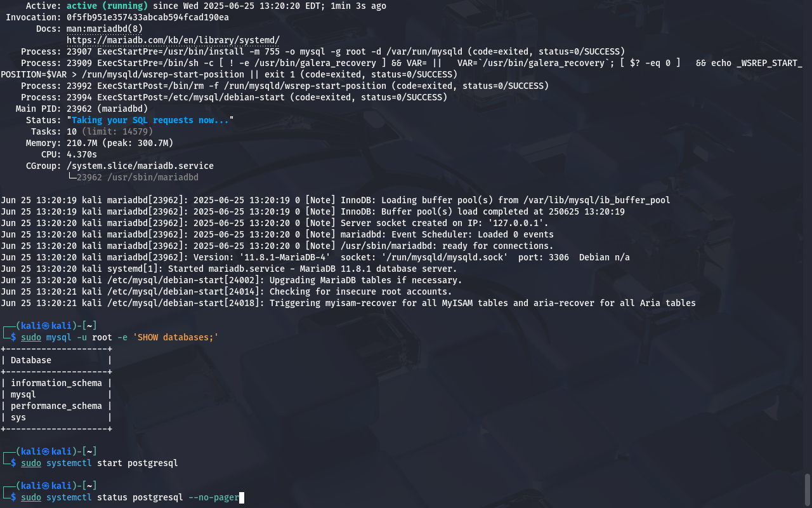Click the kali prompt above the mysql command

(x=49, y=326)
